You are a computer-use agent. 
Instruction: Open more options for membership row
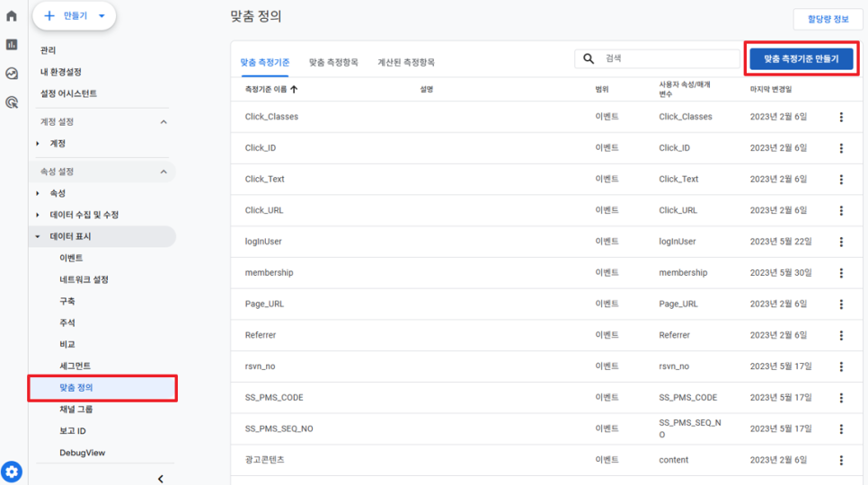pos(841,273)
